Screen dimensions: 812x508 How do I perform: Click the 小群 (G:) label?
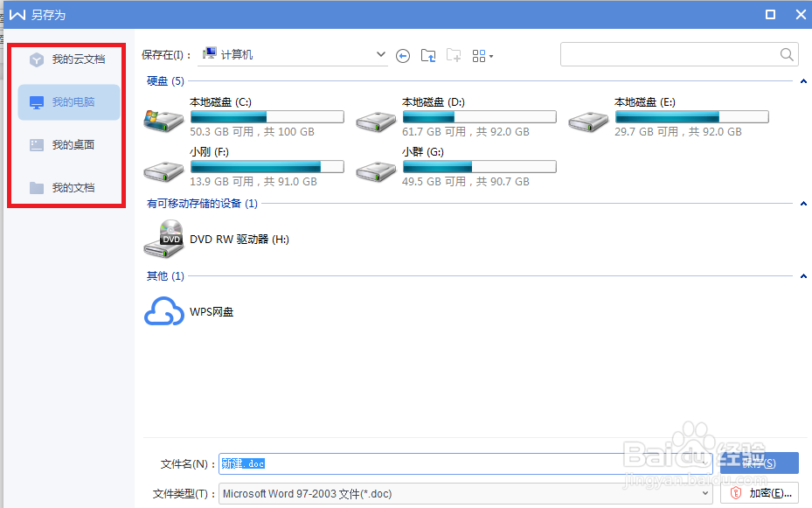coord(422,152)
